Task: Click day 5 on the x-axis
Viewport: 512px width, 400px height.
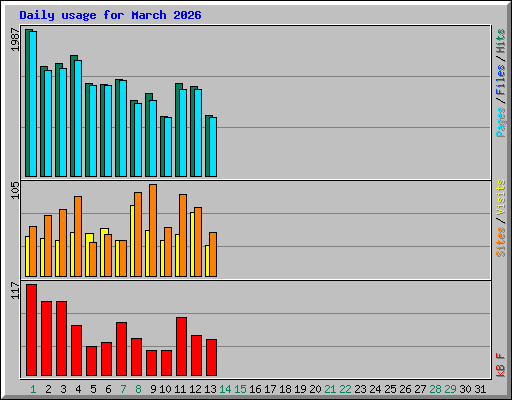Action: click(x=93, y=389)
